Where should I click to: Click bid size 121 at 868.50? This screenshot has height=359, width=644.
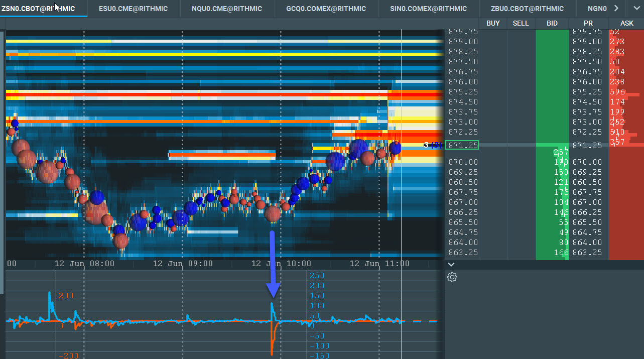click(x=560, y=182)
